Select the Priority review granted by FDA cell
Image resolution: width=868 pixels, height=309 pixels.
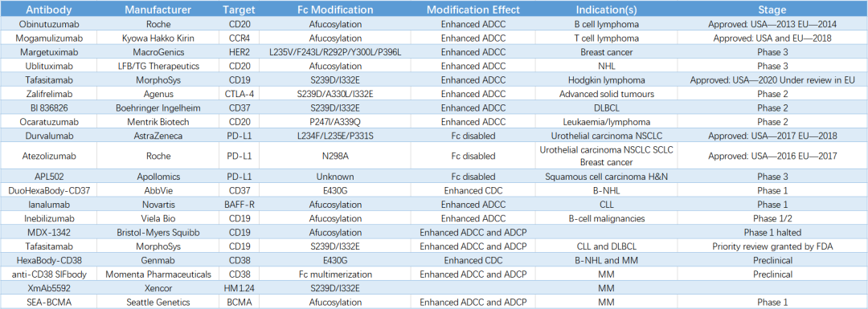coord(773,246)
